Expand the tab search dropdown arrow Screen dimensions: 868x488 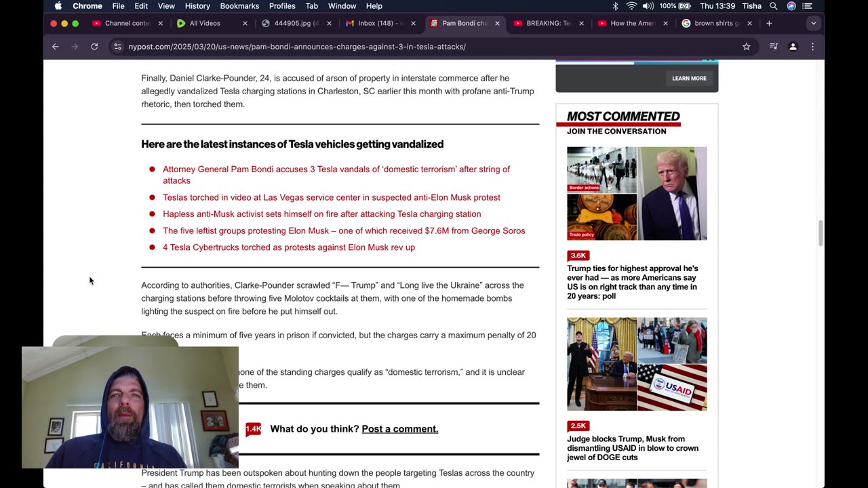(x=813, y=23)
